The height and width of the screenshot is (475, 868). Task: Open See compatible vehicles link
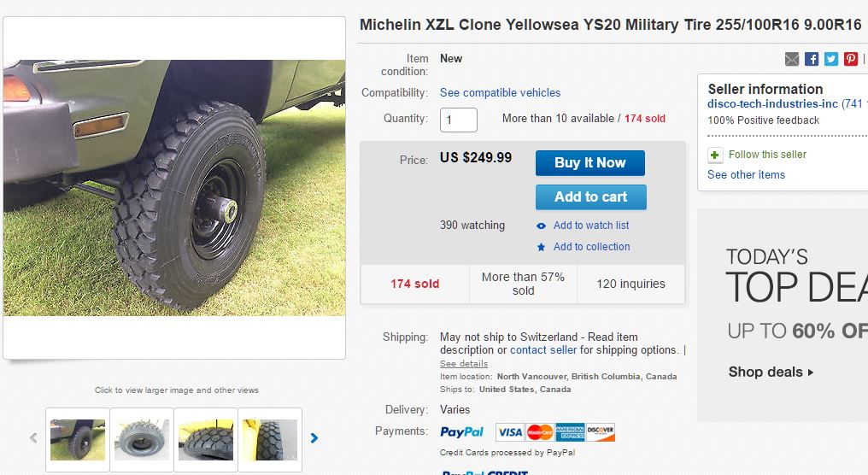[500, 92]
